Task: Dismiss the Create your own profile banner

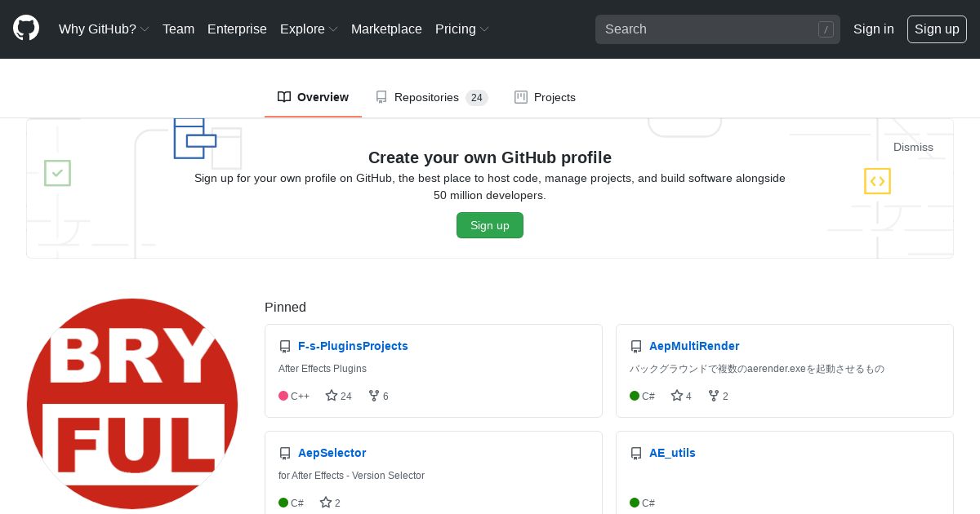Action: point(913,147)
